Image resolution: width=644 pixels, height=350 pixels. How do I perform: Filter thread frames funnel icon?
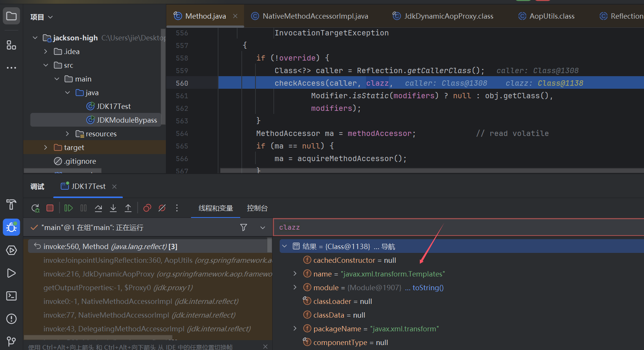point(244,227)
